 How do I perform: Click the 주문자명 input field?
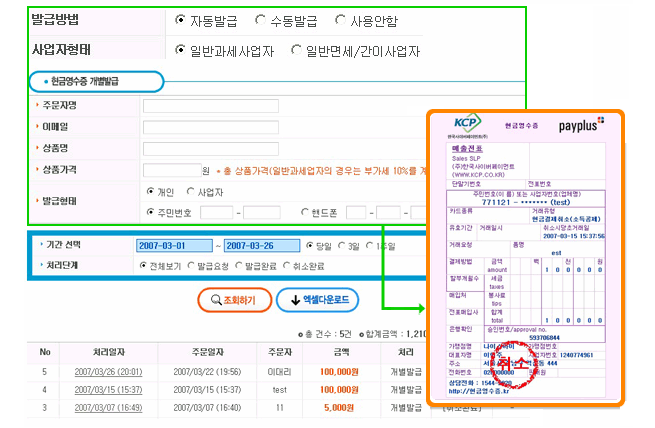point(196,106)
